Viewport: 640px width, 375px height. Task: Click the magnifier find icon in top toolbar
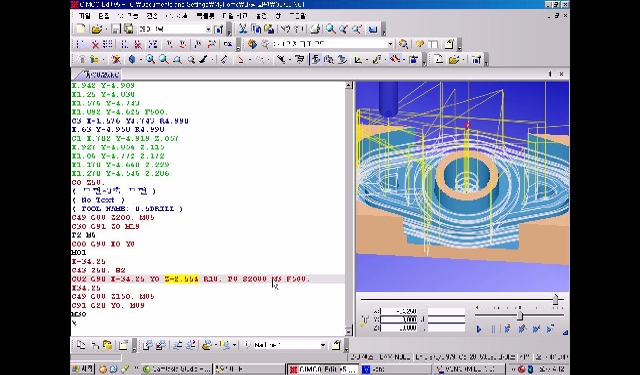(x=330, y=29)
